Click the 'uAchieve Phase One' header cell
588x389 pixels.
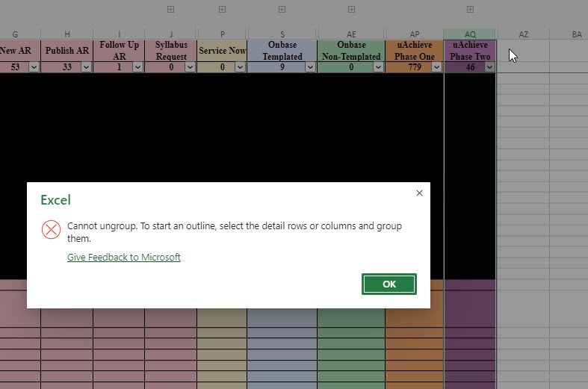tap(415, 51)
